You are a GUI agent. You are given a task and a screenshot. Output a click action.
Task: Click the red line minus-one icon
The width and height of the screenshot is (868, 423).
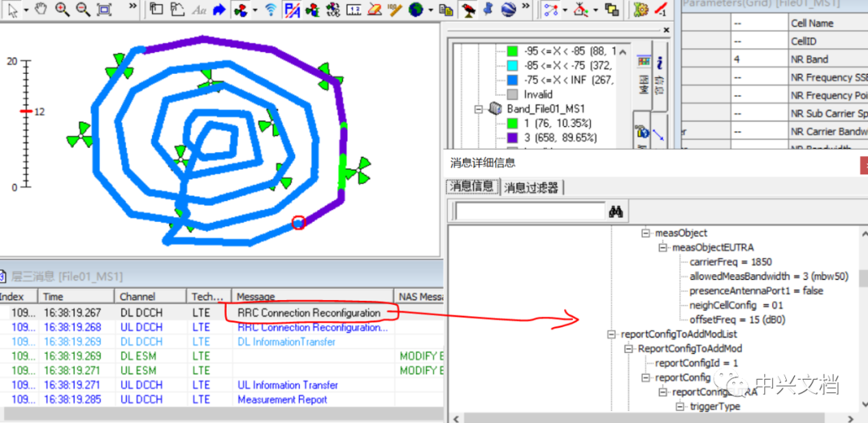click(661, 10)
